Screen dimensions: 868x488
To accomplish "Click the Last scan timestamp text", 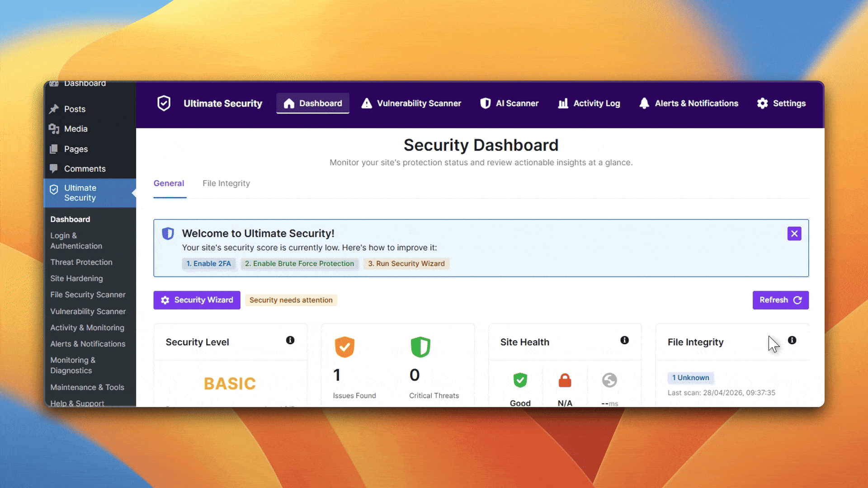I will pos(721,393).
